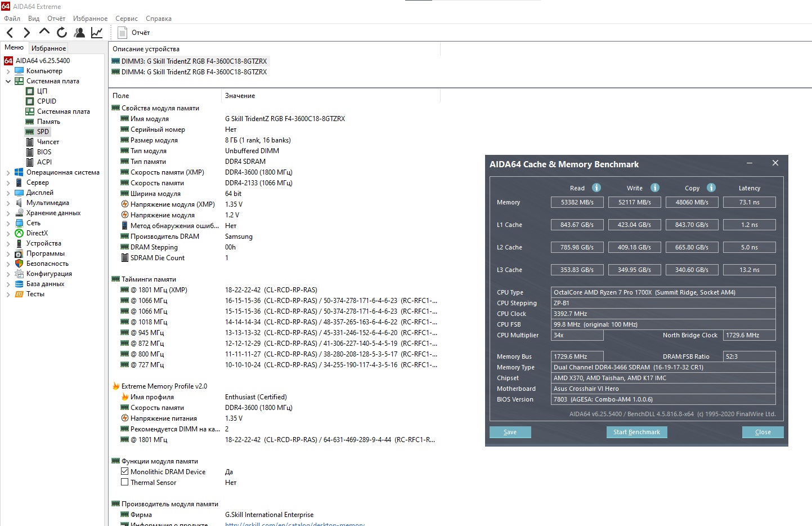Expand the Конфигурация tree node
The height and width of the screenshot is (526, 812).
(8, 274)
